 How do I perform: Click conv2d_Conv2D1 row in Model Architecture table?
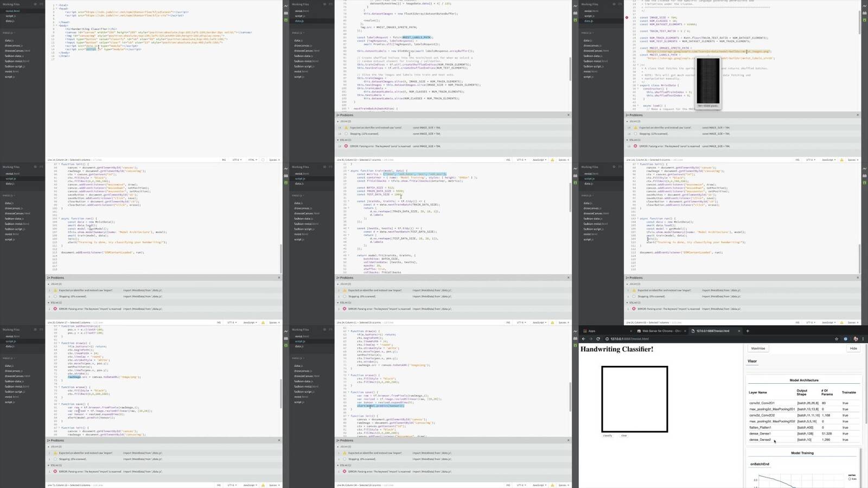(804, 403)
